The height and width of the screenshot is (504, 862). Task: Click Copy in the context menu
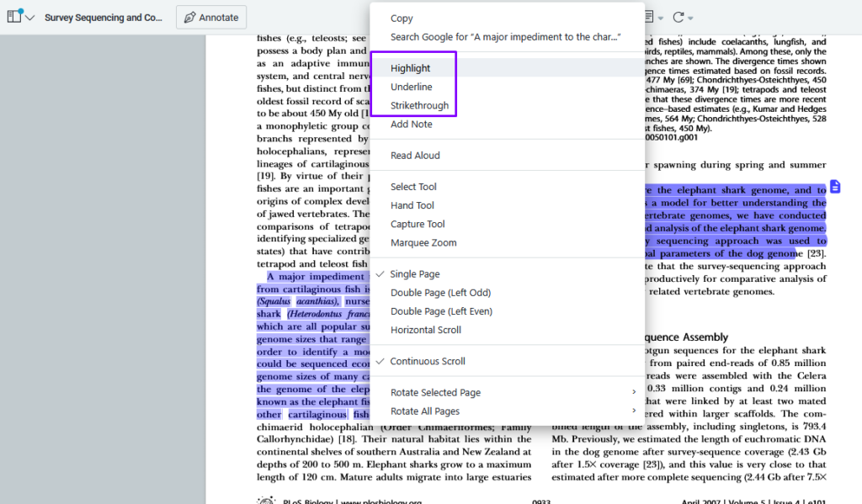[x=402, y=19]
